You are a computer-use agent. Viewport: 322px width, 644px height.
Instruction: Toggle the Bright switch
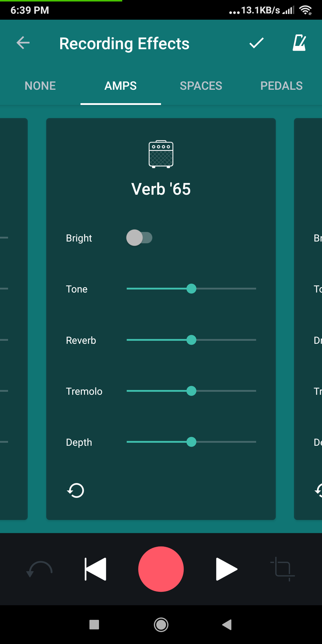pyautogui.click(x=139, y=238)
